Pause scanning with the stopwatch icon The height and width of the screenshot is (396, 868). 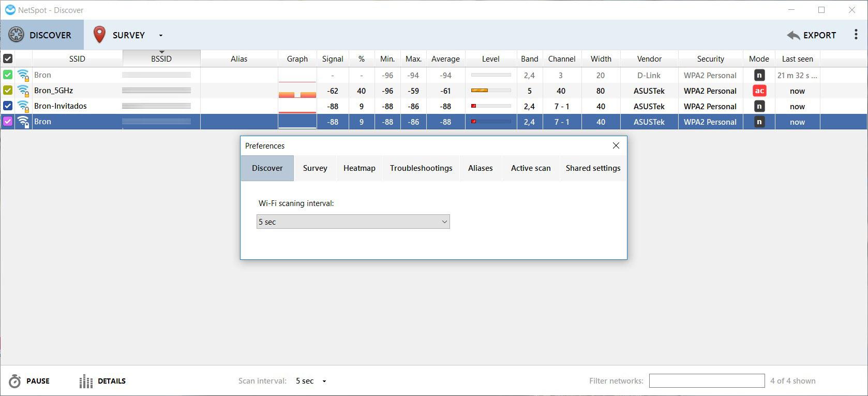click(x=29, y=381)
